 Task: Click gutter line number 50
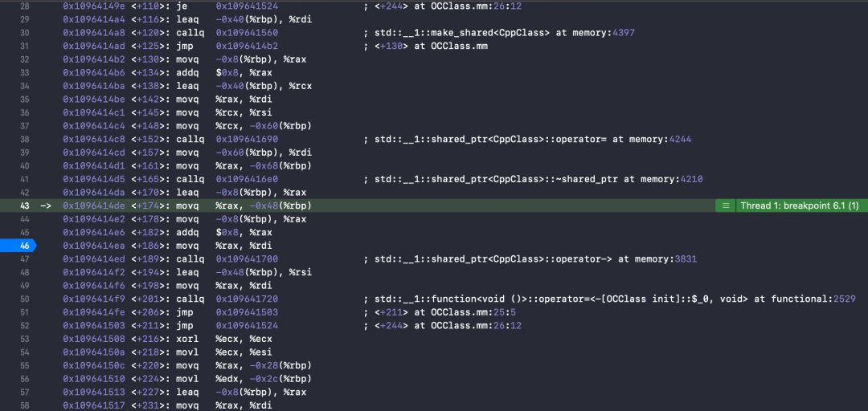click(x=25, y=299)
